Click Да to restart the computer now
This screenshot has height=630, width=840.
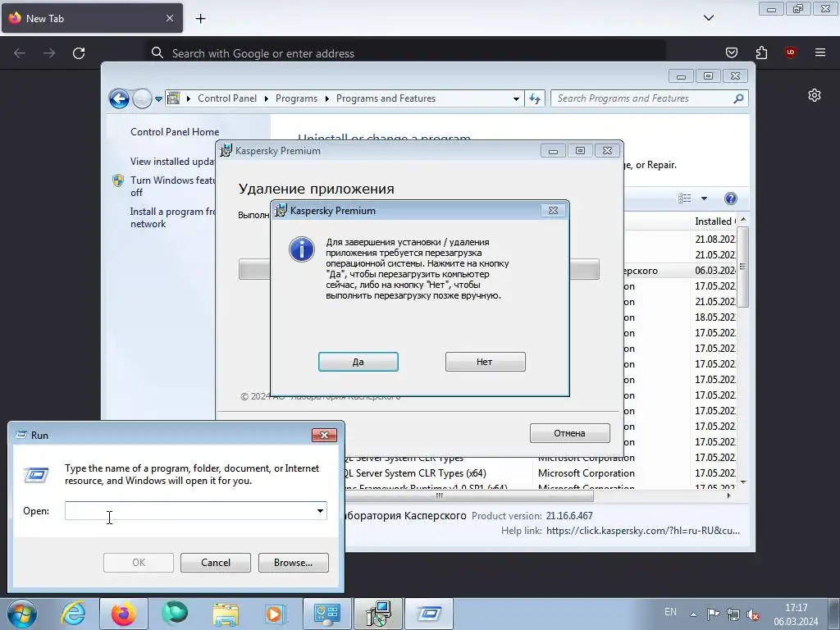358,362
